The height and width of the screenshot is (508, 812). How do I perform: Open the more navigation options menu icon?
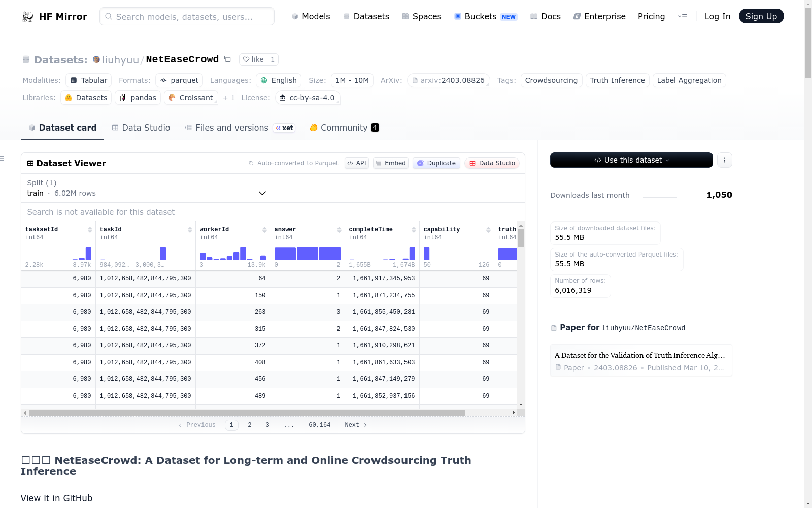point(683,16)
